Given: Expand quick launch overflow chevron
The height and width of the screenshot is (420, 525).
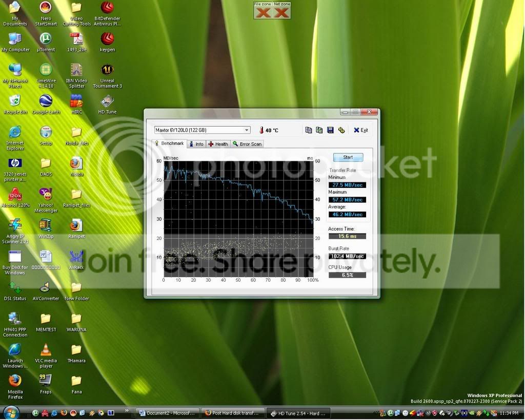Looking at the screenshot, I should [127, 411].
